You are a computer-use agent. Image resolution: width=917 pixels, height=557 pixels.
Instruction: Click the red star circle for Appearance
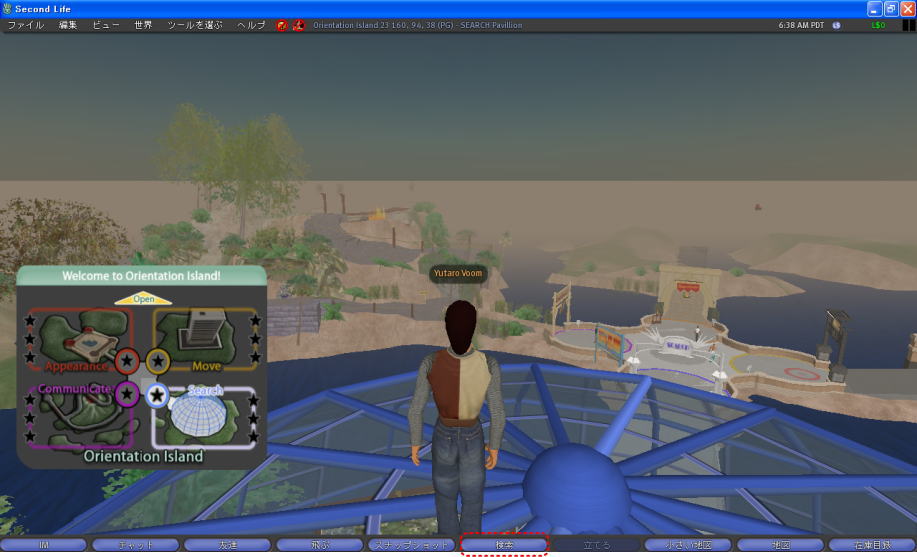tap(127, 361)
